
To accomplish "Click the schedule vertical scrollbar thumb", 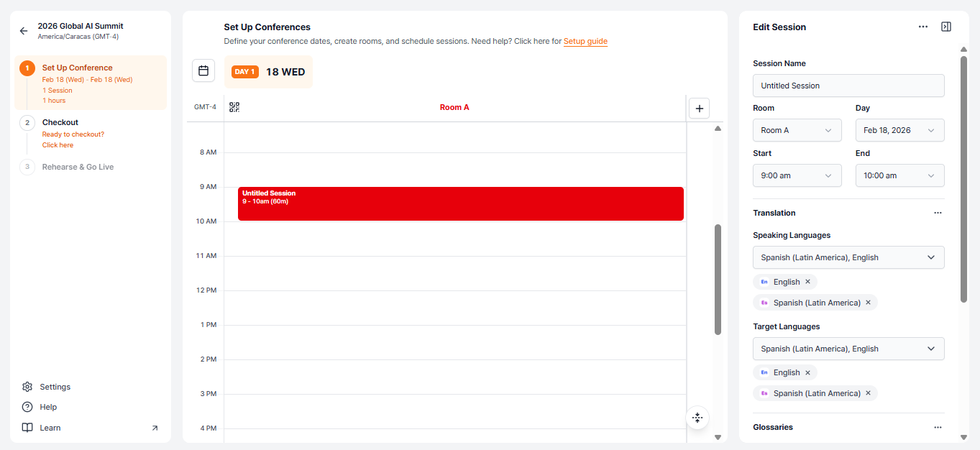I will tap(718, 280).
